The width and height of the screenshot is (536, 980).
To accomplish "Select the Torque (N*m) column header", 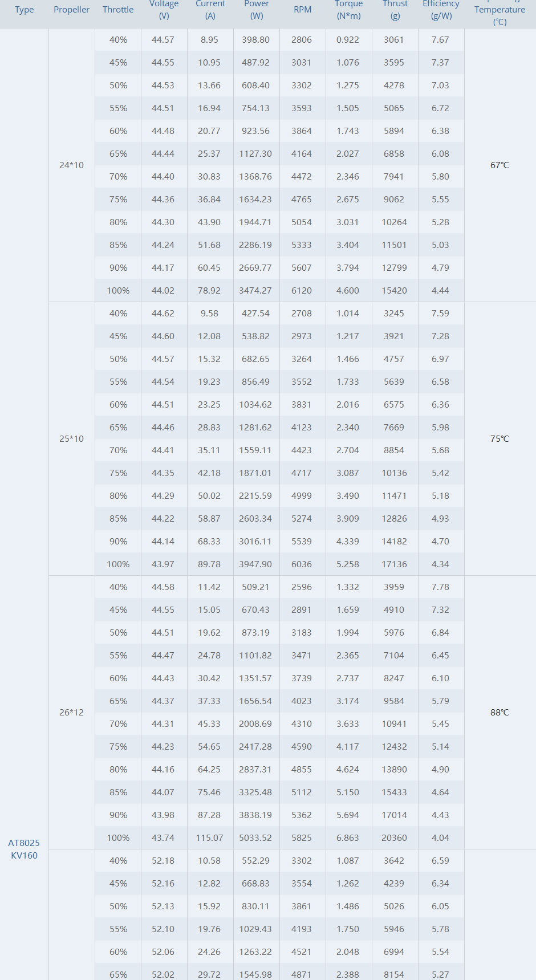I will pyautogui.click(x=348, y=9).
